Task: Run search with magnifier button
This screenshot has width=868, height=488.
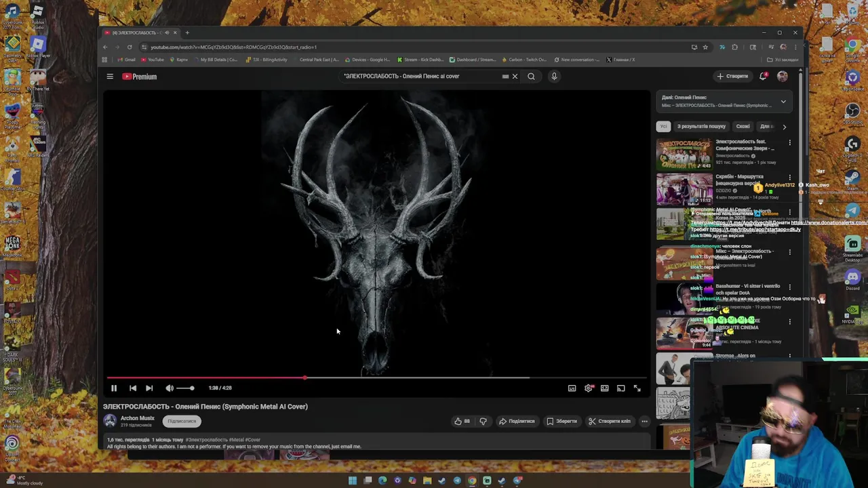Action: point(531,77)
